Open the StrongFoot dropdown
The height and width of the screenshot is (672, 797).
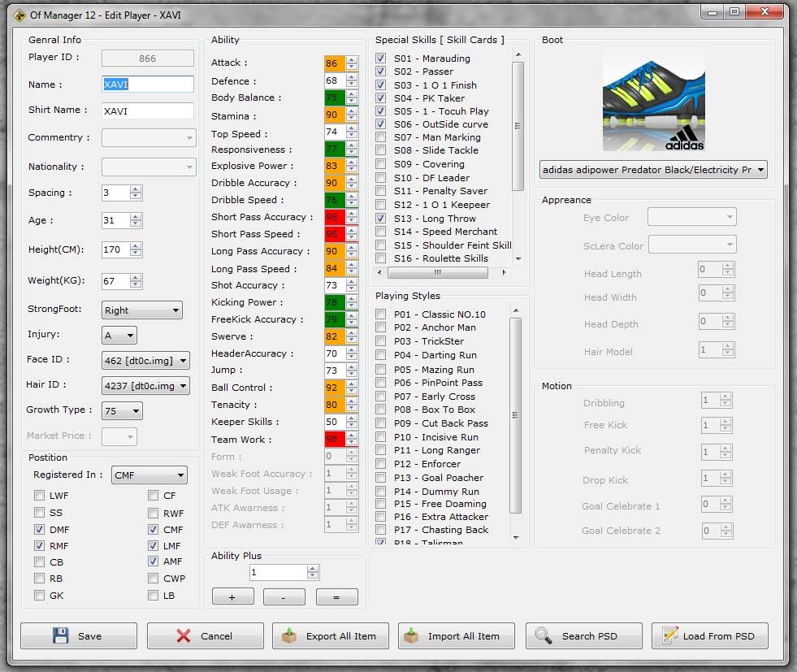point(142,310)
